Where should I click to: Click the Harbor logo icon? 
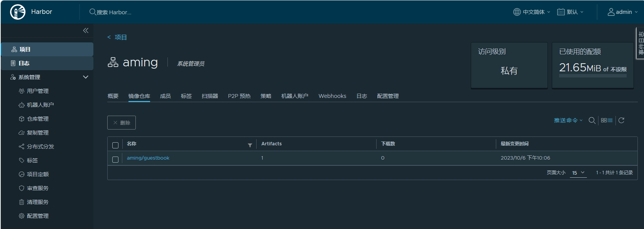[x=18, y=12]
